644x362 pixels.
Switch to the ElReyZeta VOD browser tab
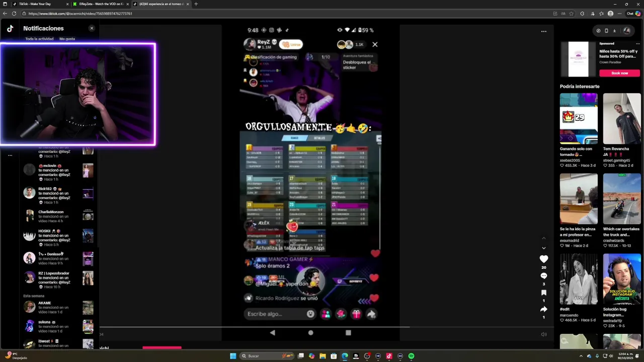pos(101,4)
